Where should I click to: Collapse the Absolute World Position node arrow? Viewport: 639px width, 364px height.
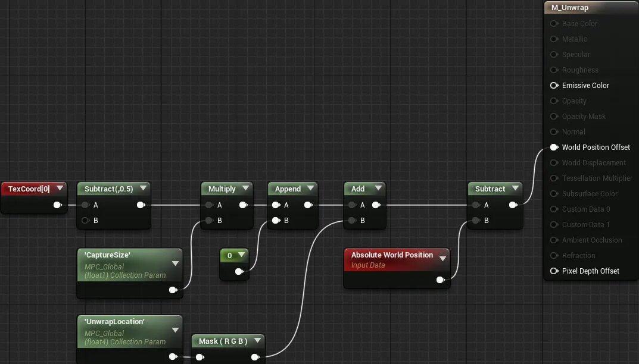(x=442, y=259)
